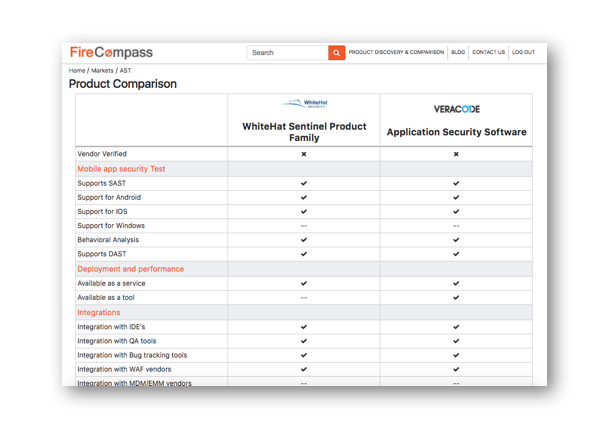Select Available as a tool row label
610x424 pixels.
(106, 297)
